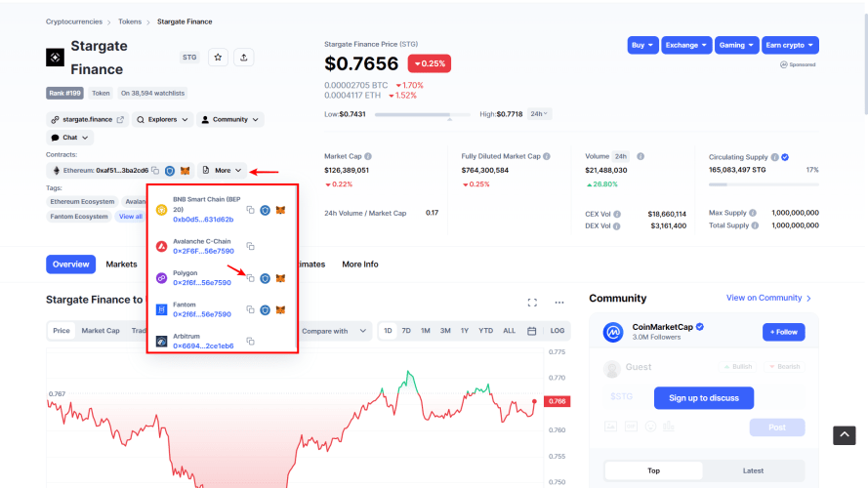Follow the CoinMarketCap community account
The image size is (868, 488).
[x=783, y=332]
